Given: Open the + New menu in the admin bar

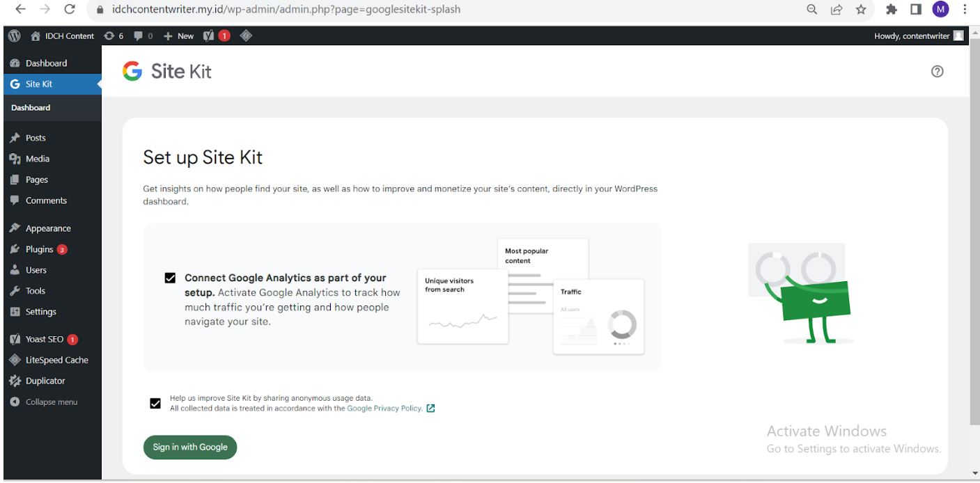Looking at the screenshot, I should coord(177,35).
